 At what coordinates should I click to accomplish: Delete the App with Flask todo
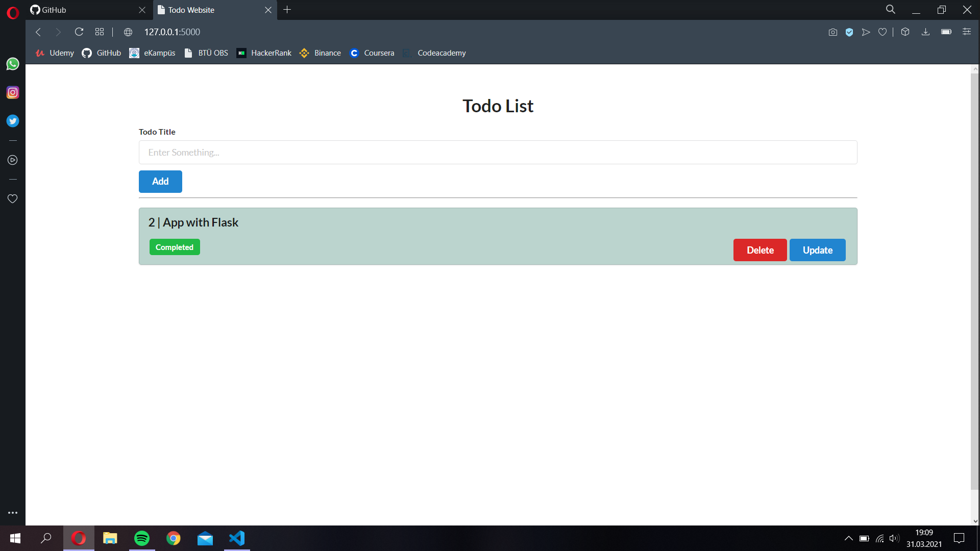point(760,250)
